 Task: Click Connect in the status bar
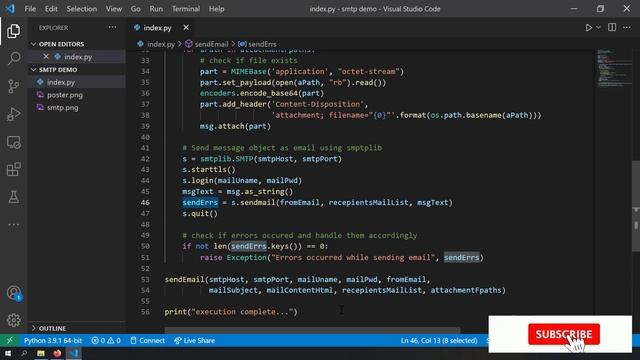pos(148,340)
